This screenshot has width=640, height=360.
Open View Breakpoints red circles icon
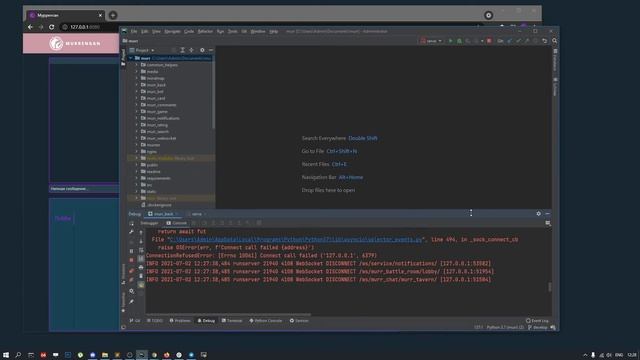[131, 271]
